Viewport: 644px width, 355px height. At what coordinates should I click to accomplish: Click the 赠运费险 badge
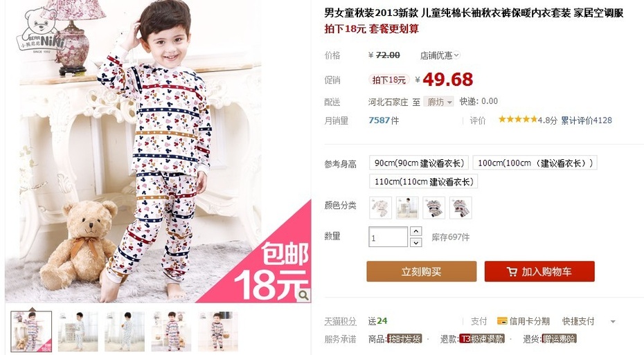(560, 338)
